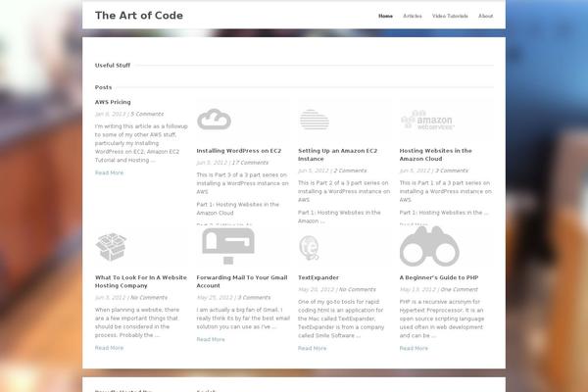This screenshot has height=392, width=588.
Task: Click One Comment under Beginner's Guide to PHP
Action: [x=459, y=290]
